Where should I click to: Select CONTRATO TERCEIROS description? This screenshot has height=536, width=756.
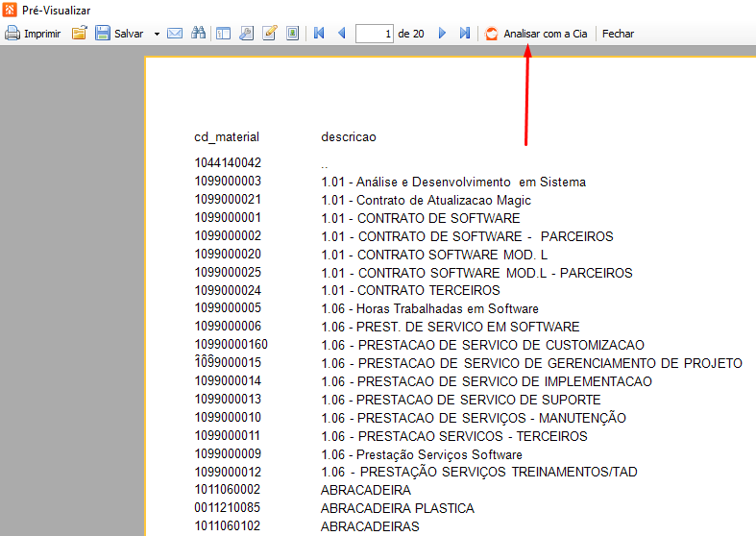tap(410, 291)
